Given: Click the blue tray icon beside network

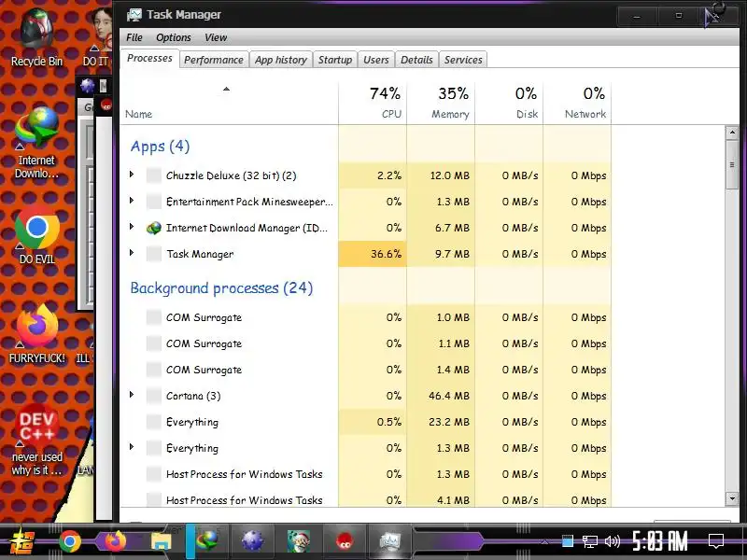Looking at the screenshot, I should tap(568, 541).
